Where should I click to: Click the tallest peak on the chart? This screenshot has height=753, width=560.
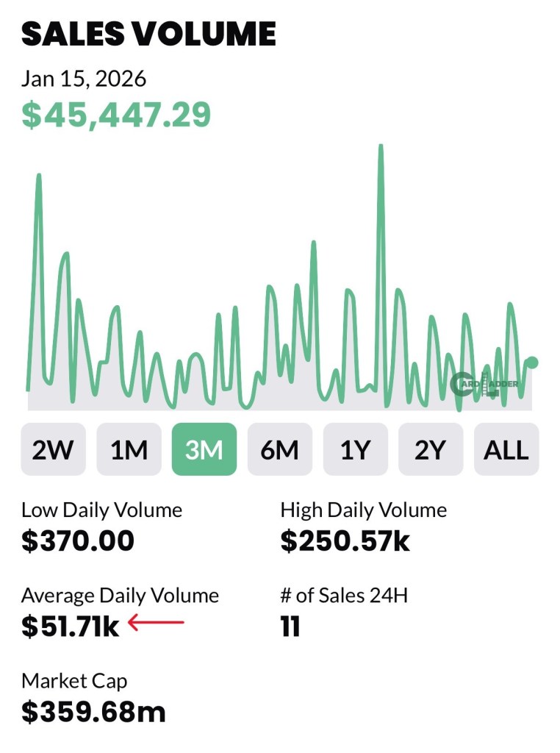381,147
